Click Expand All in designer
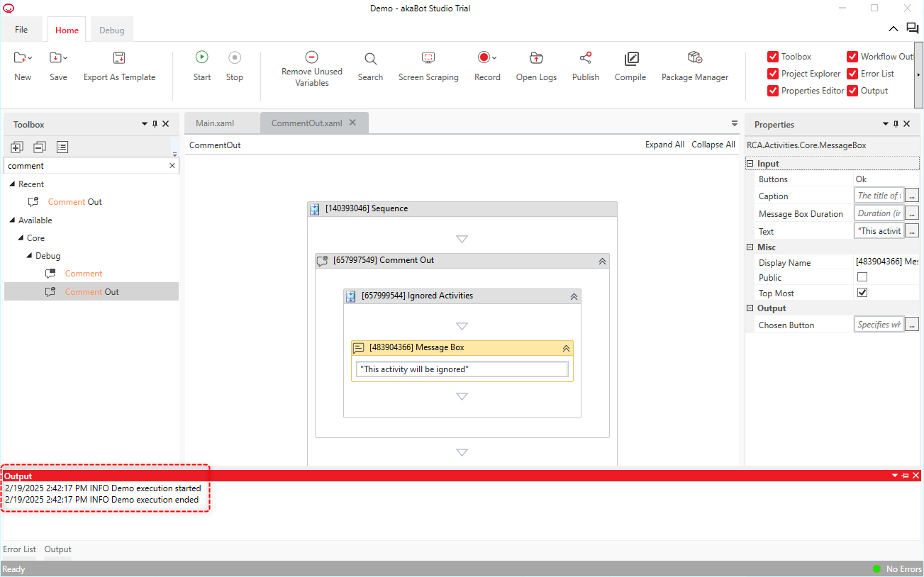The image size is (924, 577). (664, 145)
